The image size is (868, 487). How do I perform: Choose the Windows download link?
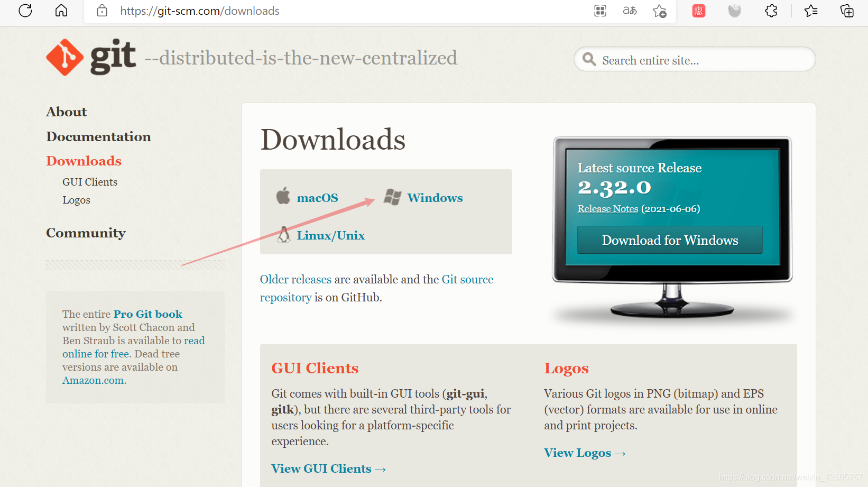435,198
